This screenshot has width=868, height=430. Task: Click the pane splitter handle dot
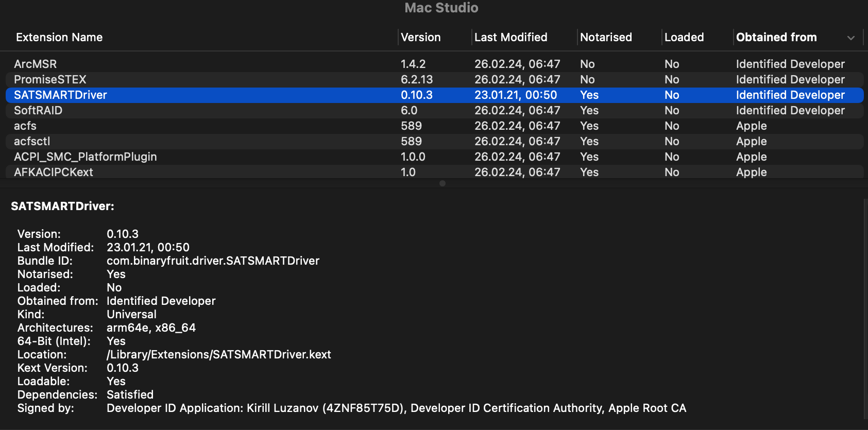point(442,183)
